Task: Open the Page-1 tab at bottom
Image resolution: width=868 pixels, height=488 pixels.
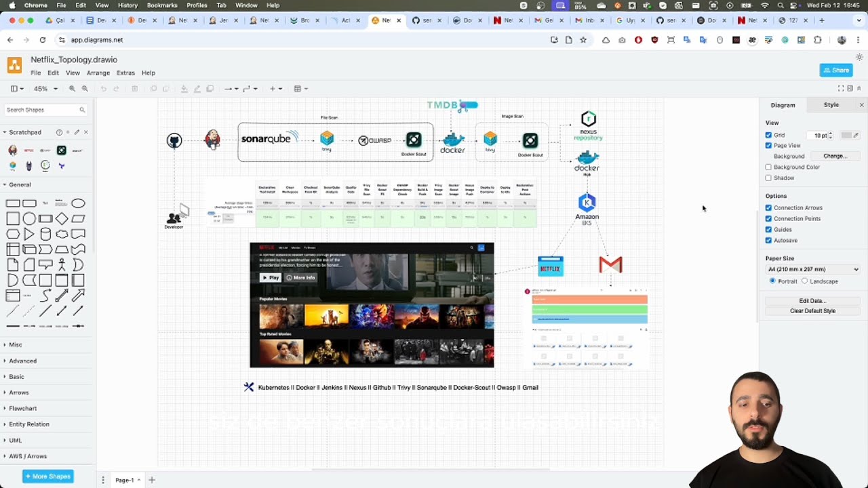Action: click(127, 480)
